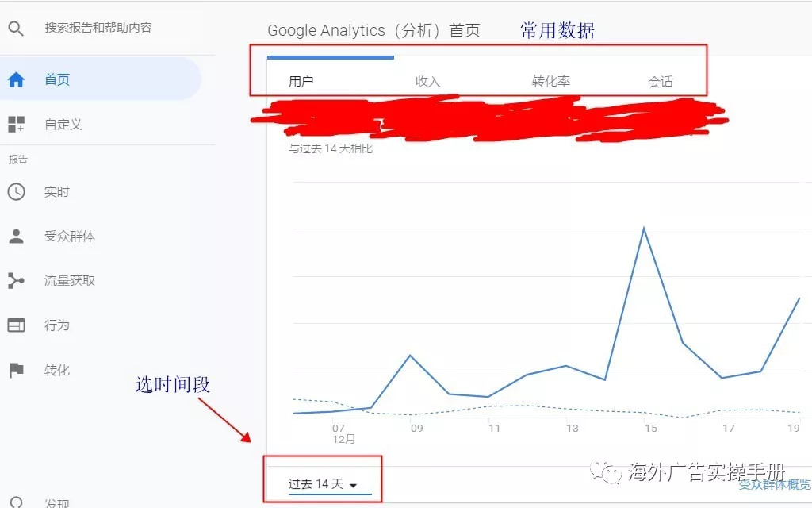Click the chart peak at date 15
Screen dimensions: 812x508
(644, 229)
